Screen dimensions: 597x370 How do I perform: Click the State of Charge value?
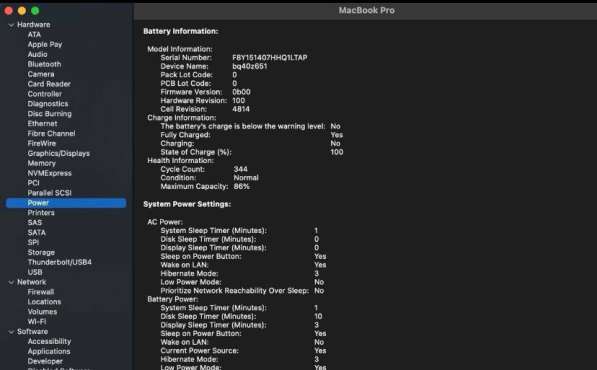click(x=337, y=152)
